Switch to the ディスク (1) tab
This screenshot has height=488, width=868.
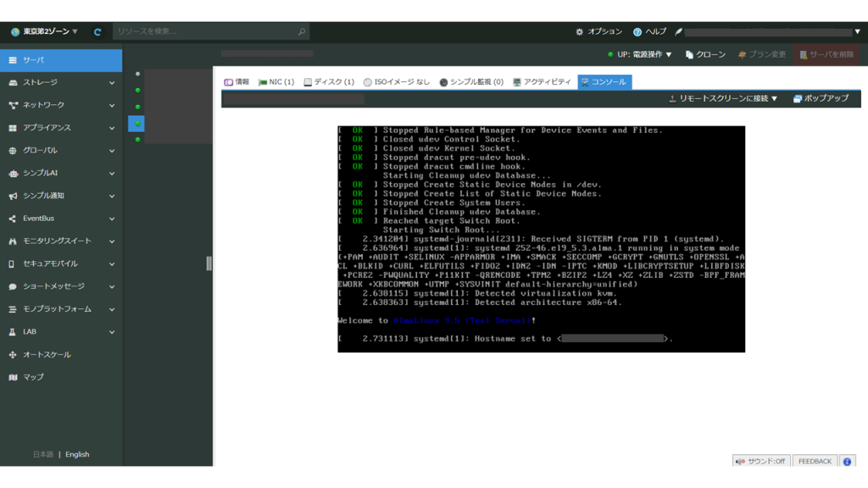pos(329,82)
